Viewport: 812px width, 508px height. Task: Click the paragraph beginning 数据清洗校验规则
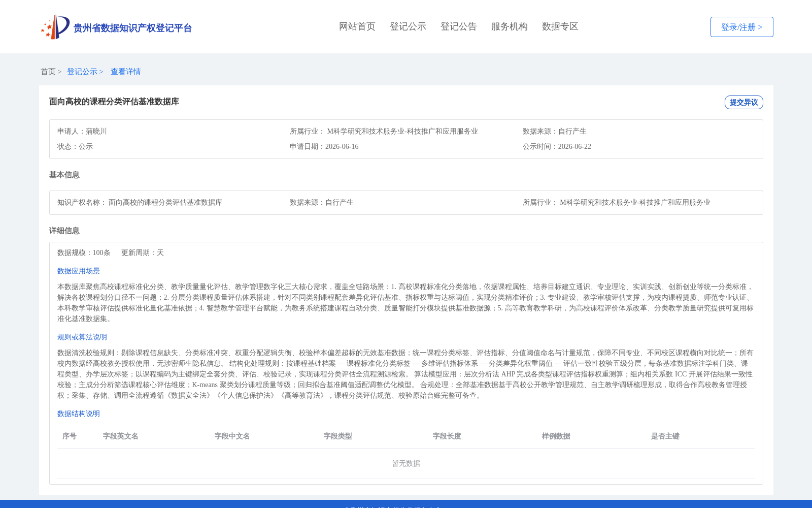[x=405, y=374]
